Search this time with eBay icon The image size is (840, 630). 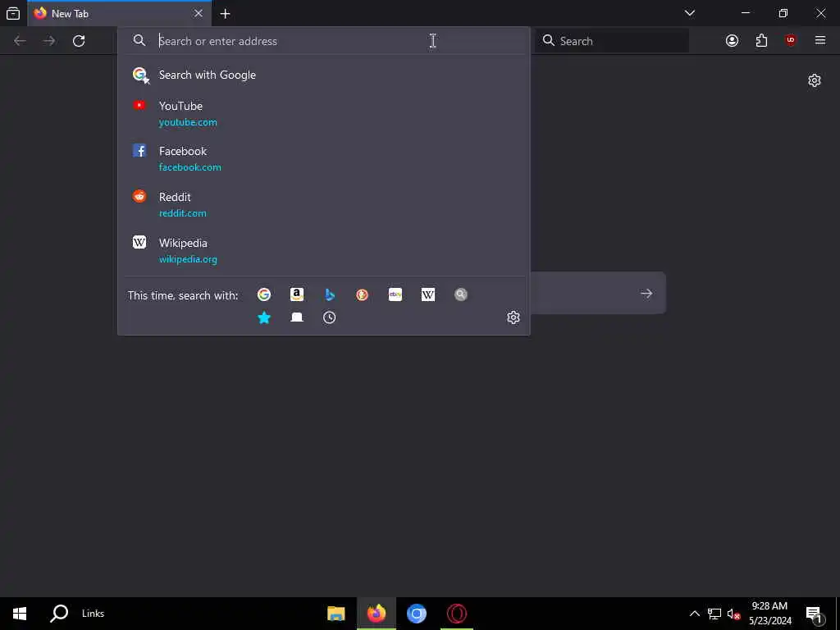(x=395, y=294)
